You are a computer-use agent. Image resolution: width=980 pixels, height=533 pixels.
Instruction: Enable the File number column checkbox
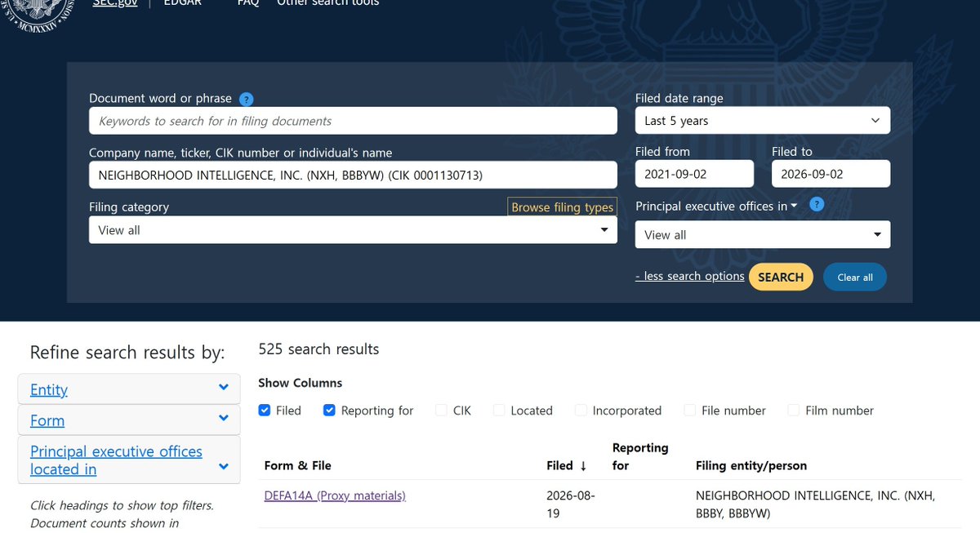click(x=690, y=411)
